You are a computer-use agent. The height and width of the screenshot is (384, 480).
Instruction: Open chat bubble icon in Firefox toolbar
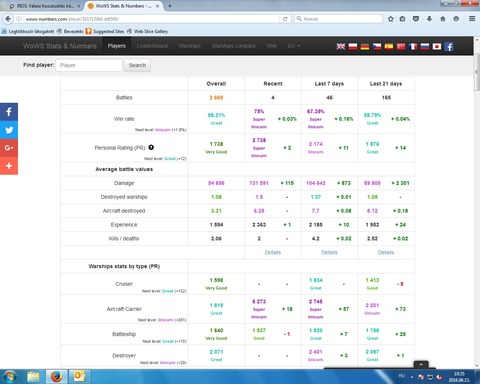(456, 19)
